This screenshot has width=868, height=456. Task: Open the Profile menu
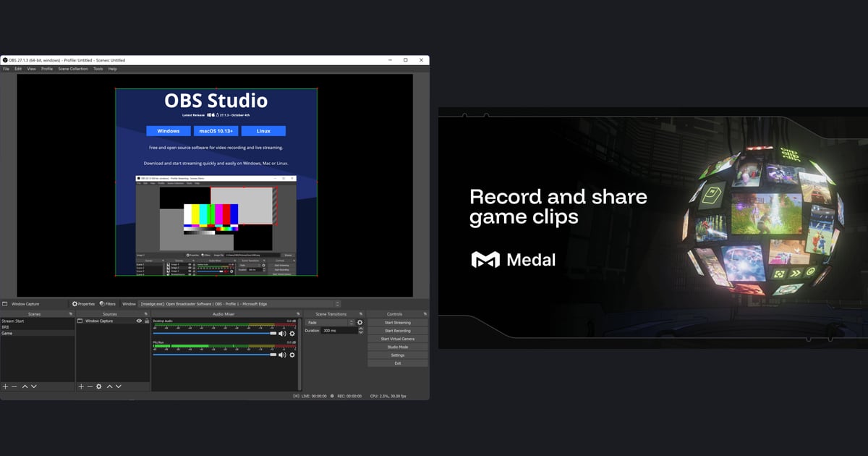47,69
